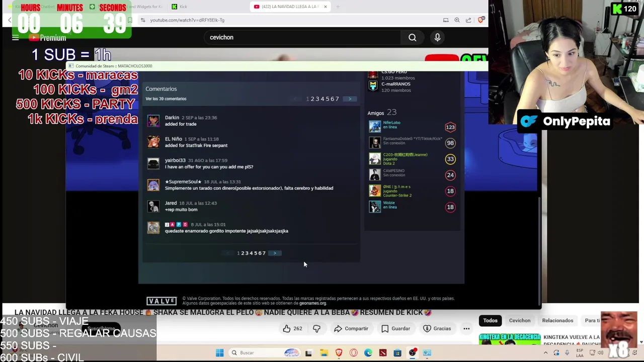Screen dimensions: 644x362
Task: Click the YouTube search magnifier button
Action: pos(412,37)
